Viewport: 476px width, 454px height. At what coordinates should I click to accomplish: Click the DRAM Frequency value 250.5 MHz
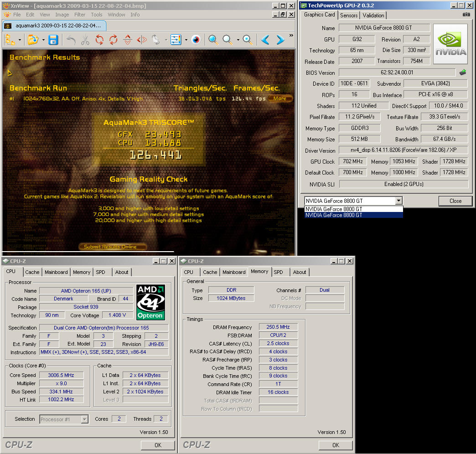(278, 327)
